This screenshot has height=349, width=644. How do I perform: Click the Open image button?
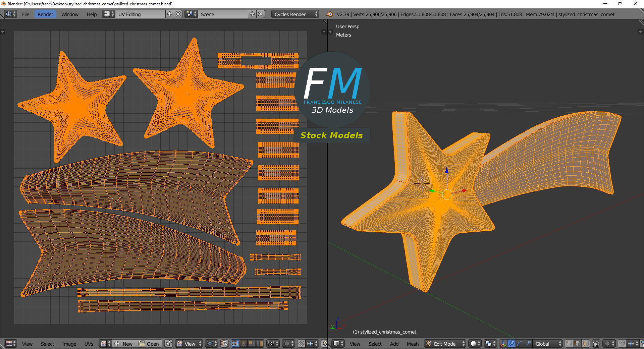(149, 344)
